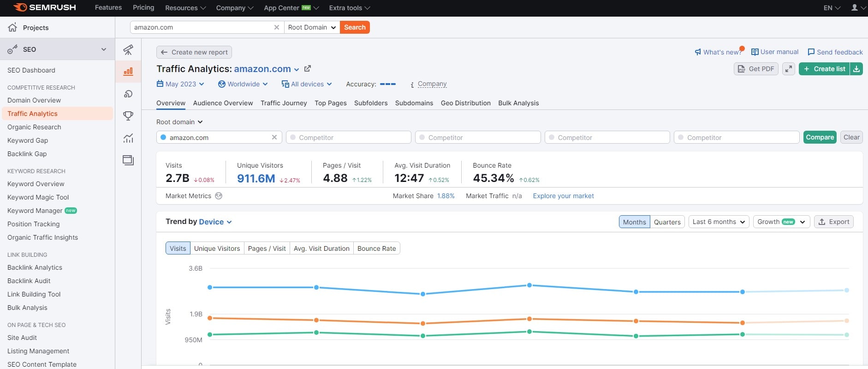This screenshot has width=868, height=369.
Task: Click the 911.6M unique visitors value
Action: coord(256,178)
